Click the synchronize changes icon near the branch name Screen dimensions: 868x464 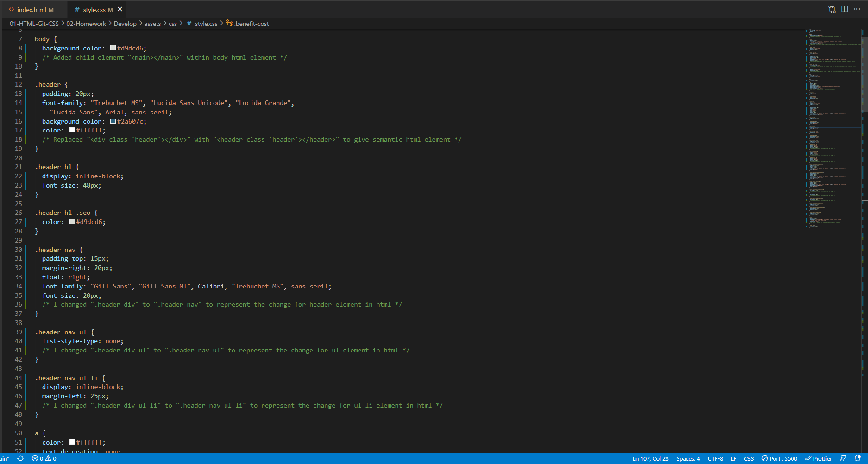click(20, 458)
